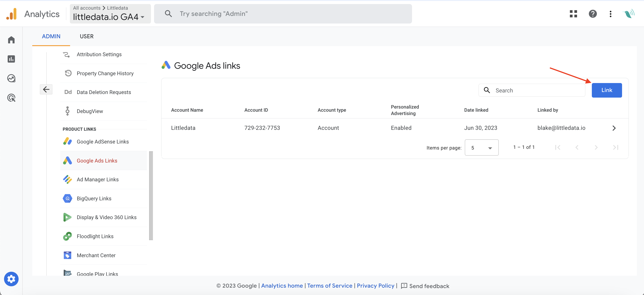Open the Explore icon in left sidebar
This screenshot has width=644, height=295.
click(x=11, y=78)
